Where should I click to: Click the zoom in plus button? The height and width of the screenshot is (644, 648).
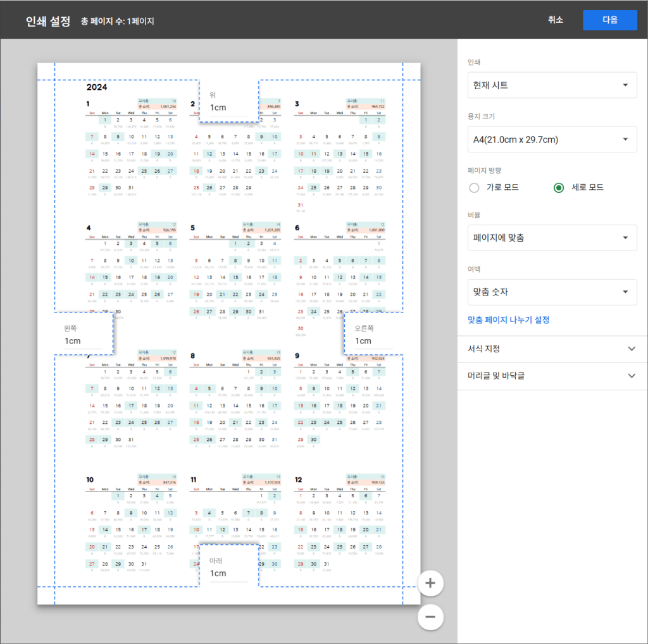pos(430,583)
